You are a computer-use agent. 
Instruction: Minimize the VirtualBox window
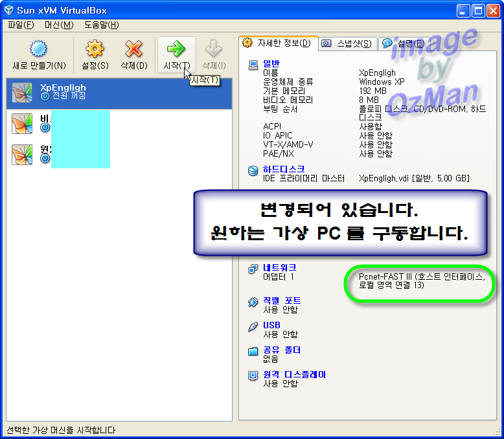click(x=463, y=10)
